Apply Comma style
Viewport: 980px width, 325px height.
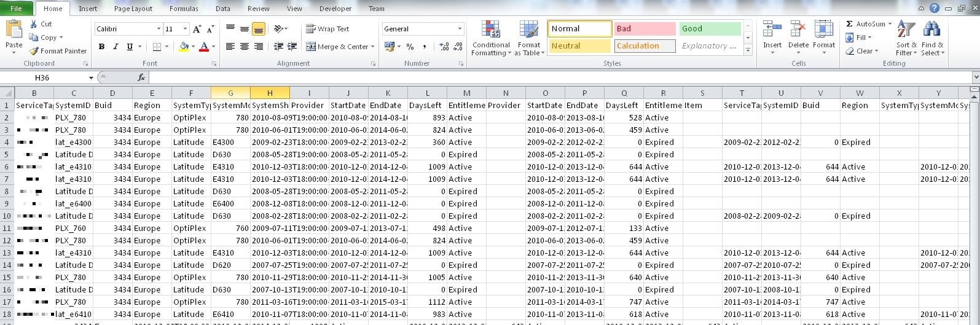pyautogui.click(x=425, y=47)
